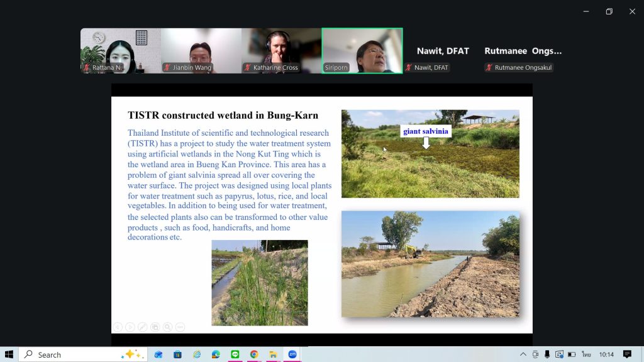This screenshot has height=362, width=644.
Task: Open the battery status tray icon
Action: coord(572,354)
